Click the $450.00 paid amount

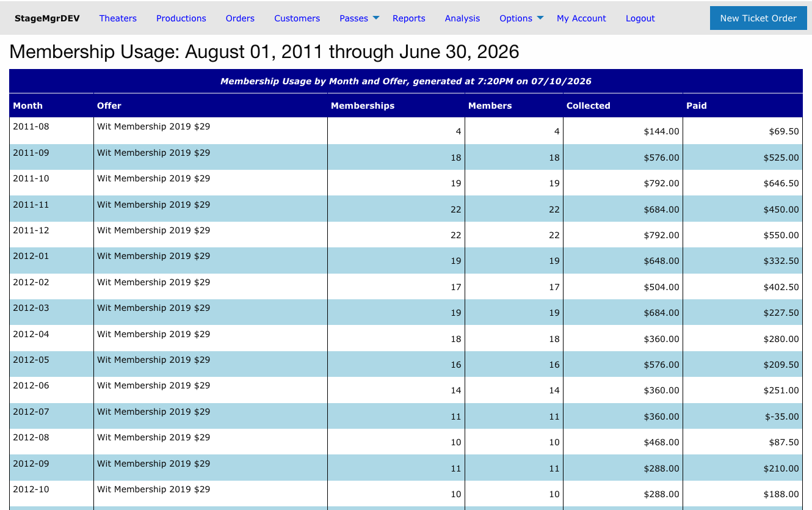(781, 209)
